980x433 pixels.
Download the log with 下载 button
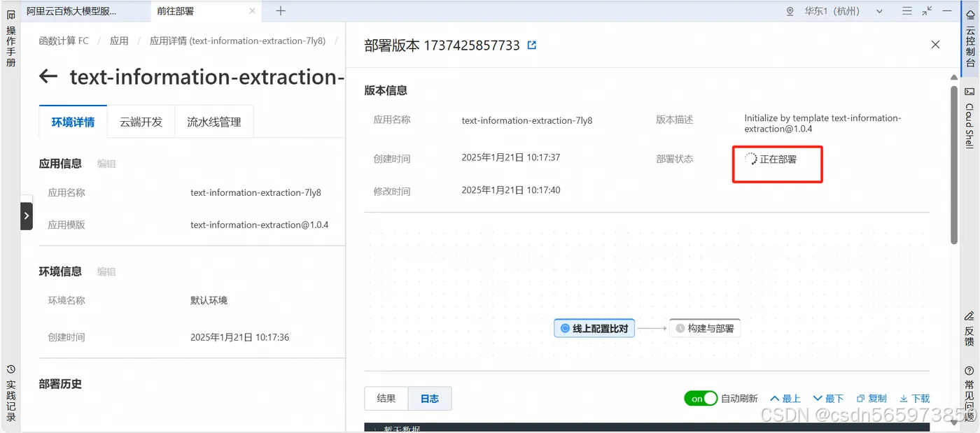(915, 399)
